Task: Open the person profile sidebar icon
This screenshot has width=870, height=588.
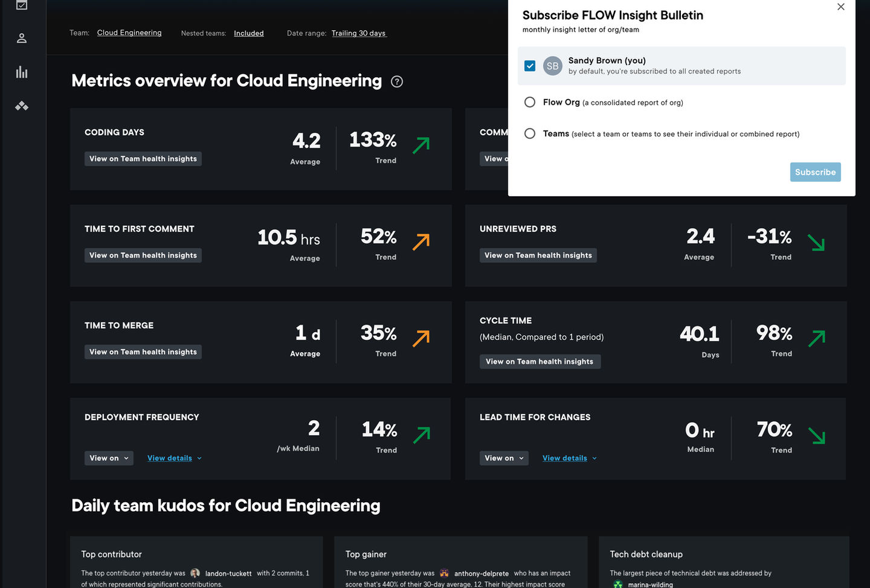Action: 22,38
